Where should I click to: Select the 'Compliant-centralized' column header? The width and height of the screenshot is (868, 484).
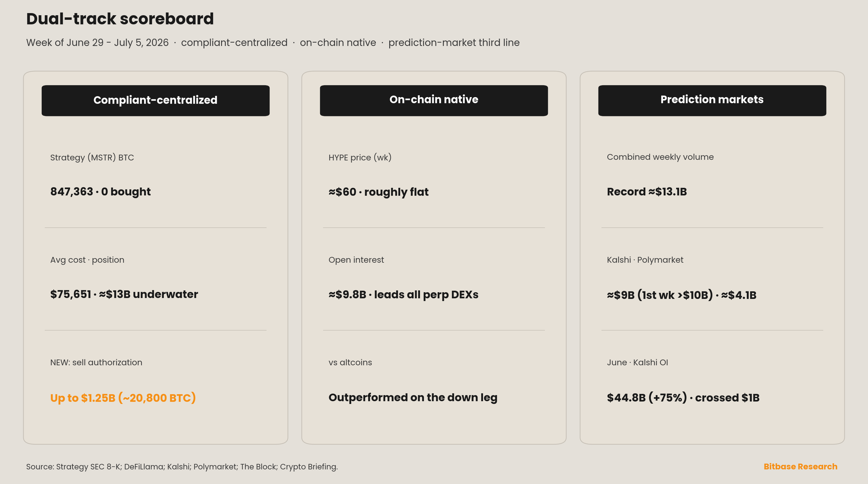pyautogui.click(x=155, y=101)
